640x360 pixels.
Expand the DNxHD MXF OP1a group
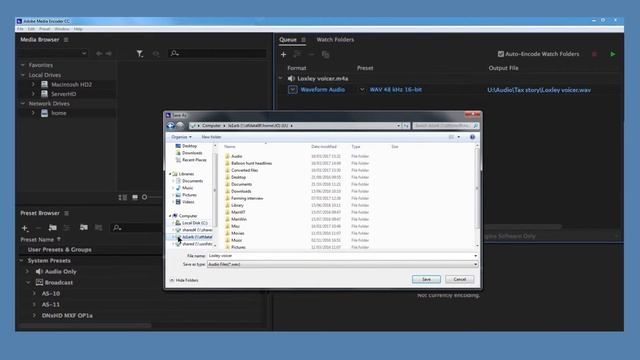(34, 316)
